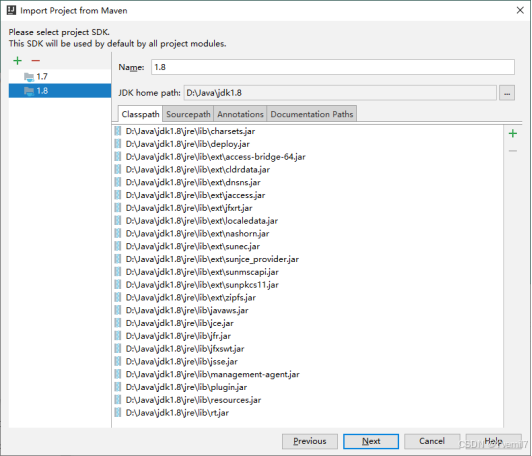Select jce.jar entry

[179, 323]
